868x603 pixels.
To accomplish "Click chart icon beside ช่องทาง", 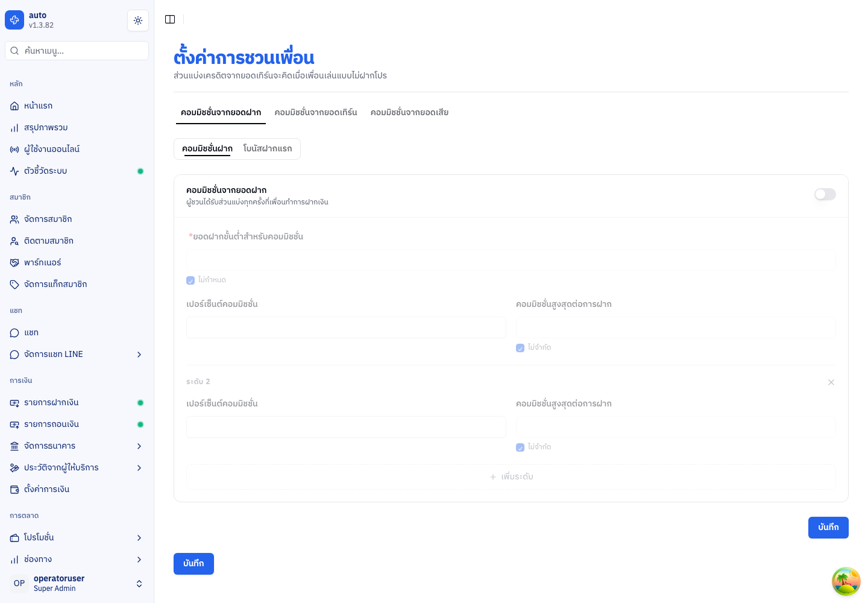I will tap(14, 560).
